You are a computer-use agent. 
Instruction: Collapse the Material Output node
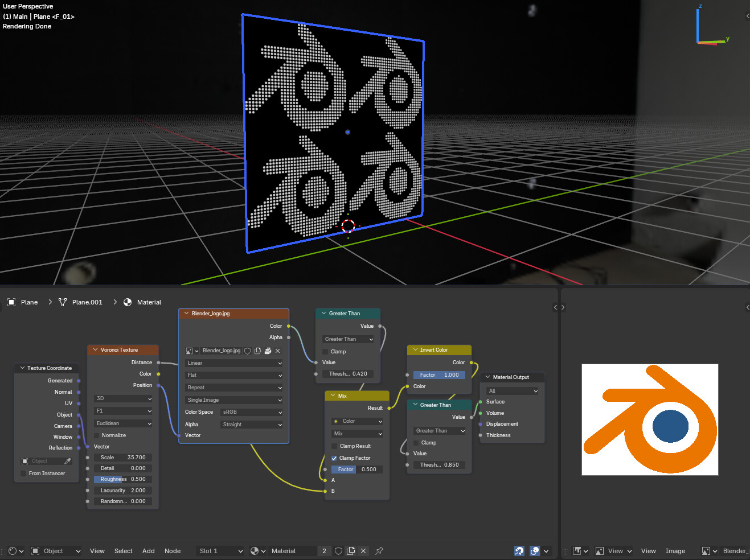click(487, 377)
